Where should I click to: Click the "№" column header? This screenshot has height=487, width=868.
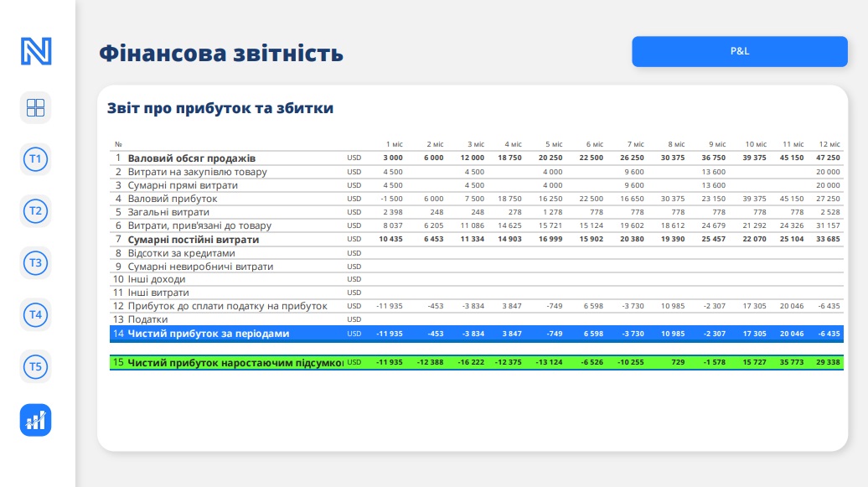[118, 144]
